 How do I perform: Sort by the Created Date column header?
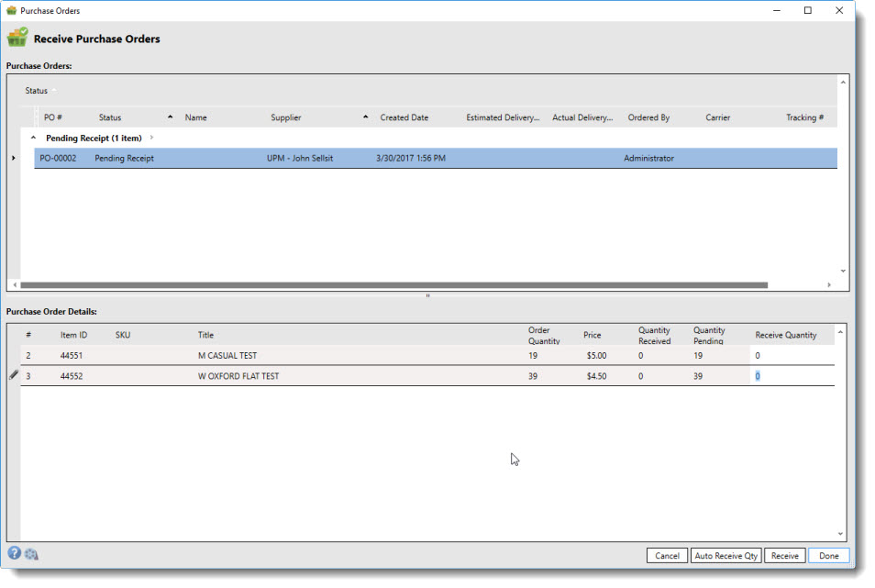pyautogui.click(x=404, y=117)
